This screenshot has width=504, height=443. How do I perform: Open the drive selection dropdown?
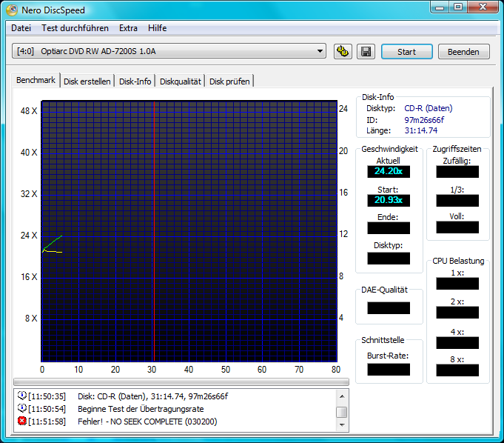[169, 51]
